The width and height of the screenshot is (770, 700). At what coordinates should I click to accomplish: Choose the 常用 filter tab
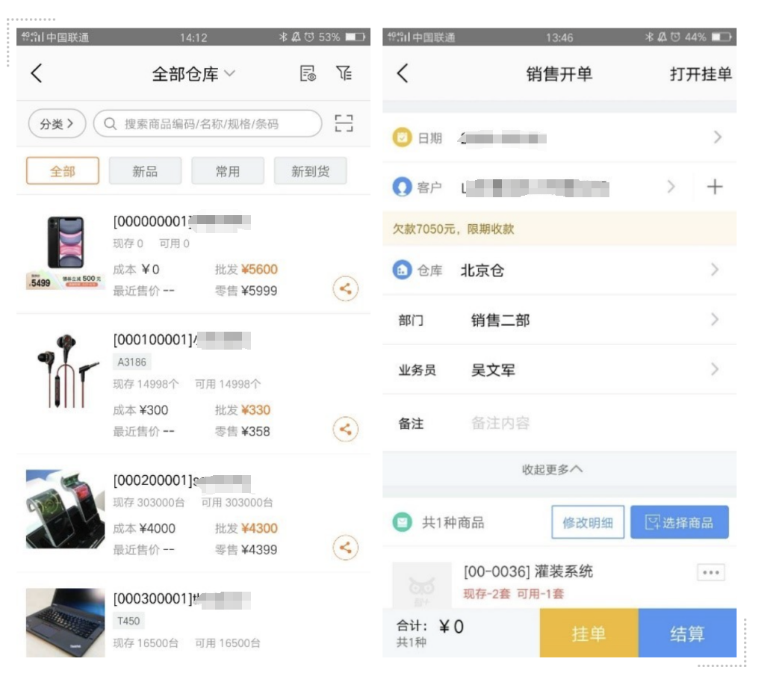tap(228, 171)
